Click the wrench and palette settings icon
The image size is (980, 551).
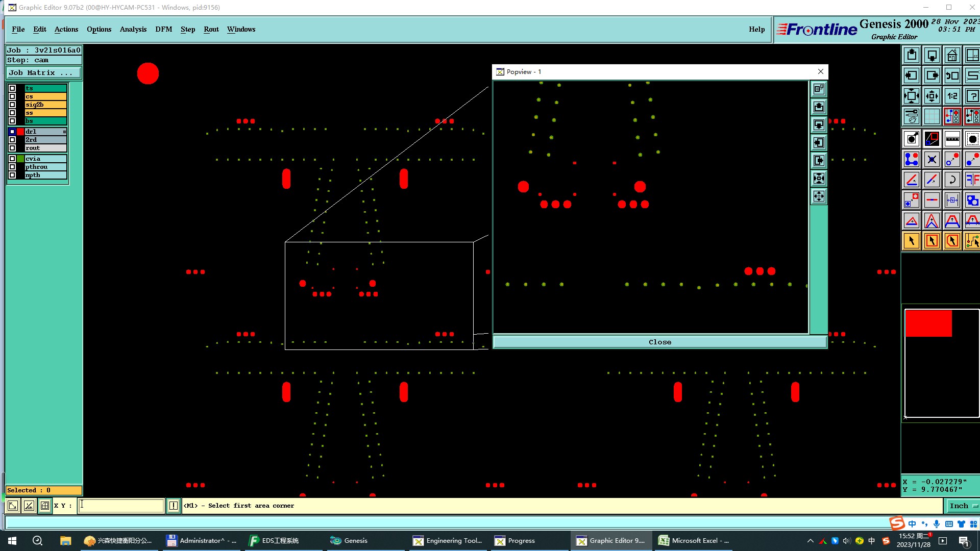pyautogui.click(x=912, y=116)
